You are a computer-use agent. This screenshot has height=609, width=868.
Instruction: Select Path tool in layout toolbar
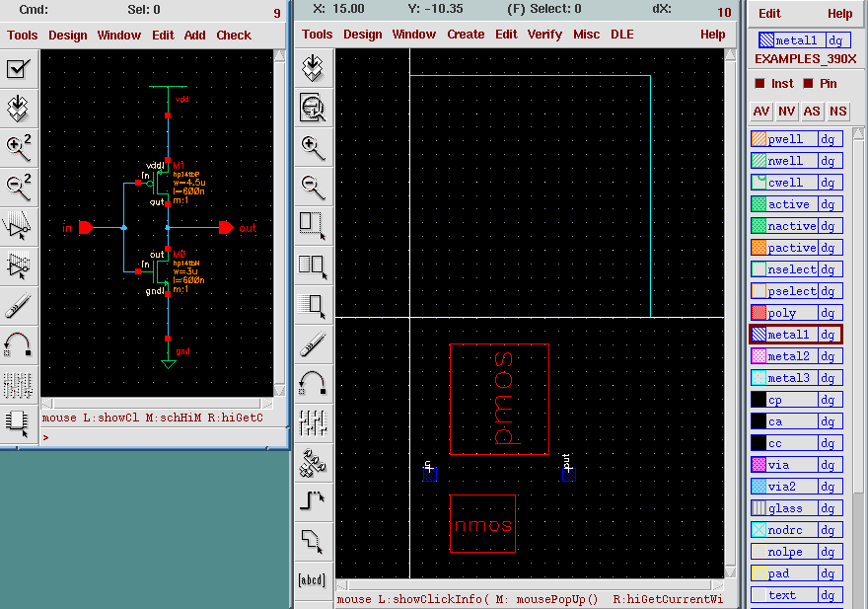314,501
